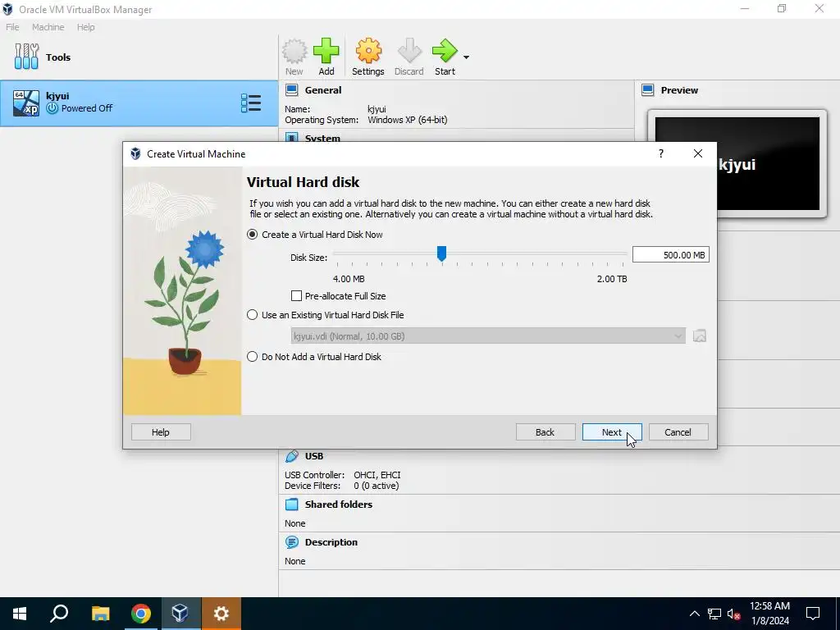This screenshot has width=840, height=630.
Task: Click the General section icon
Action: point(291,89)
